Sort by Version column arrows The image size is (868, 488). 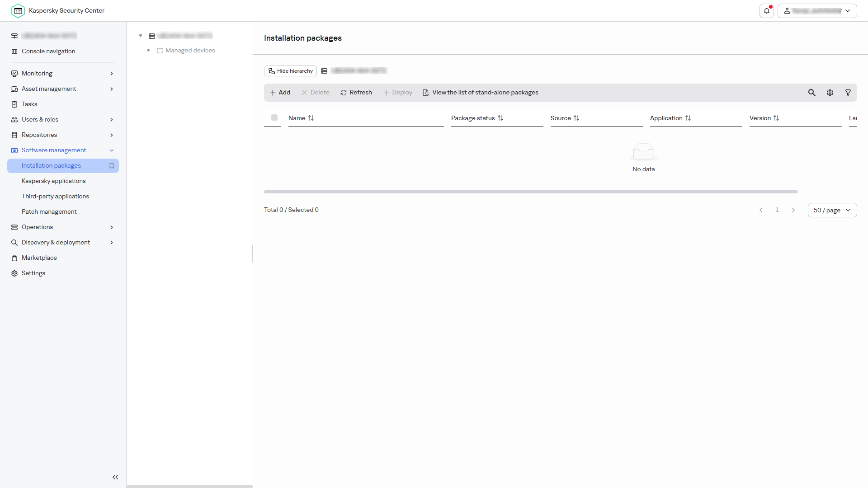pyautogui.click(x=776, y=118)
